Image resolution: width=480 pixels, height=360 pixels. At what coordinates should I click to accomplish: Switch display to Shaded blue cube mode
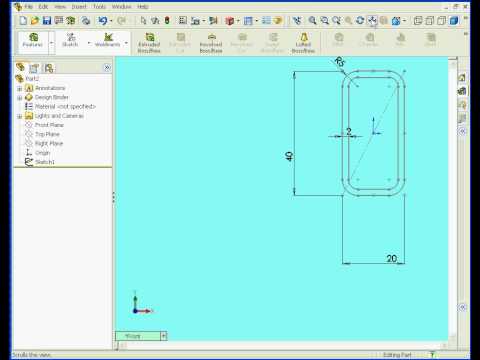[454, 21]
